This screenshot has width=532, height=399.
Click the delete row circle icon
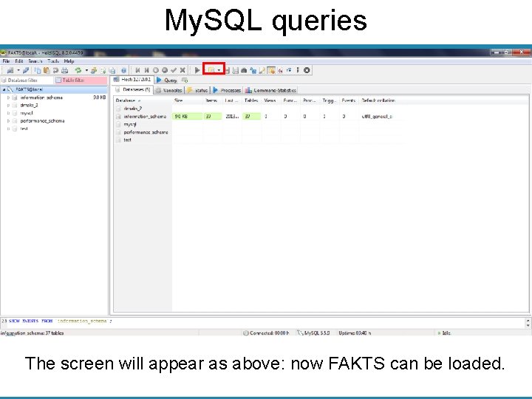point(165,70)
